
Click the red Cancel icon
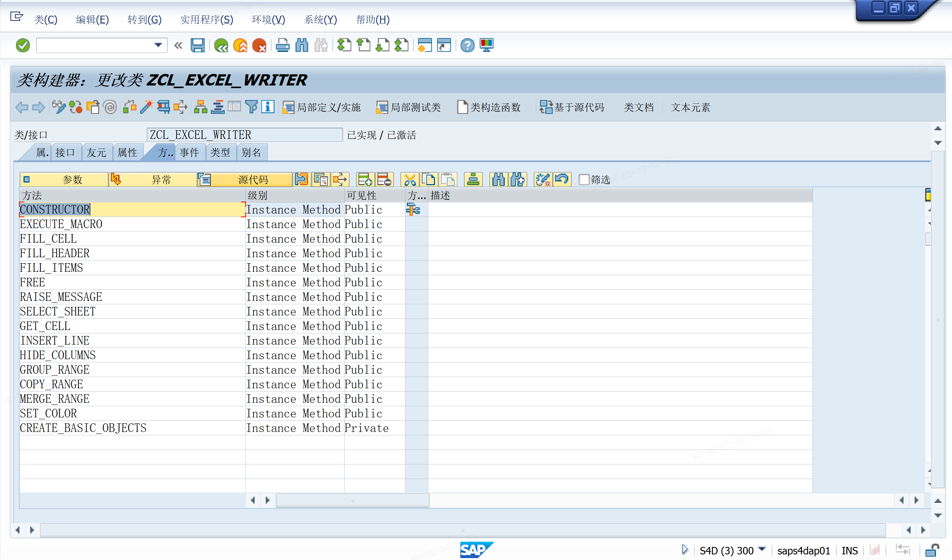[259, 46]
